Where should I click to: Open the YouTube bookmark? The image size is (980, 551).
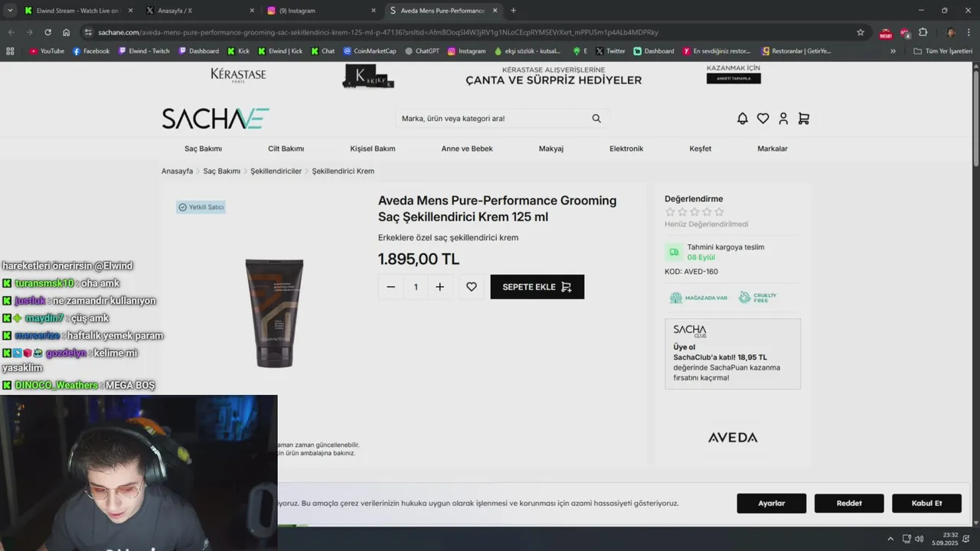coord(47,51)
